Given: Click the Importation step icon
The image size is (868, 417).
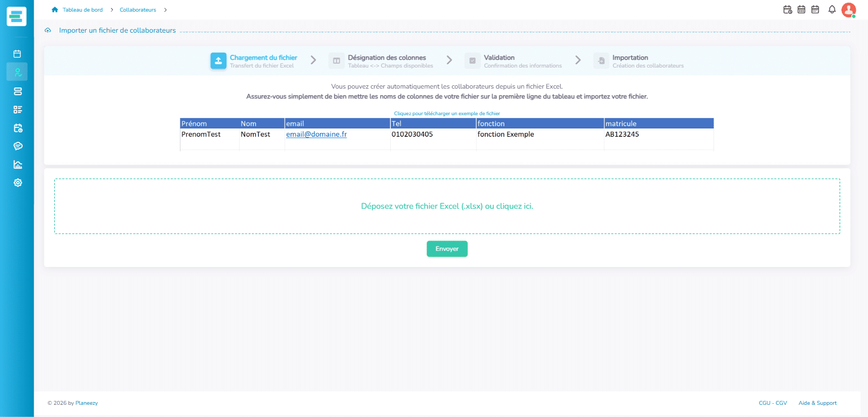Looking at the screenshot, I should (x=601, y=61).
